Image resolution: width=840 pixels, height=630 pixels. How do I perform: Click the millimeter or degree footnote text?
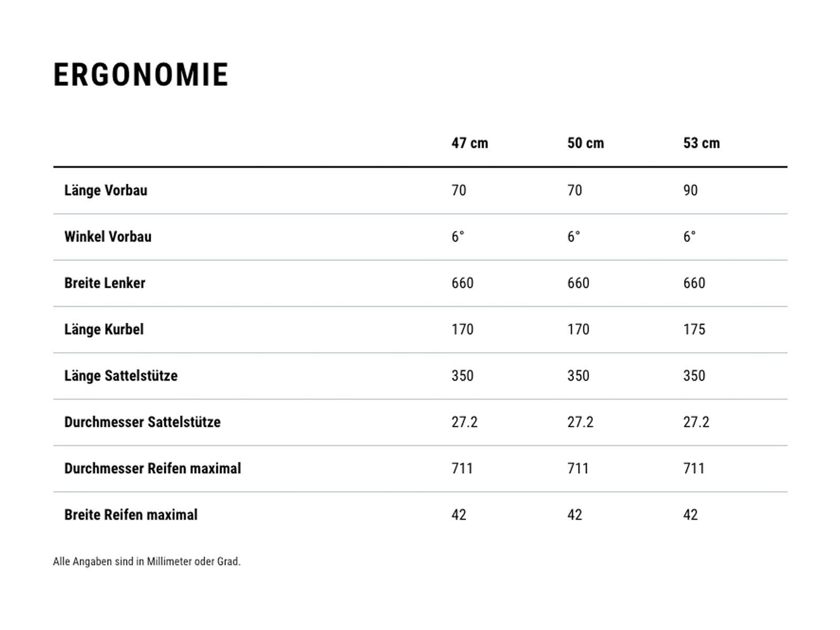[x=146, y=561]
